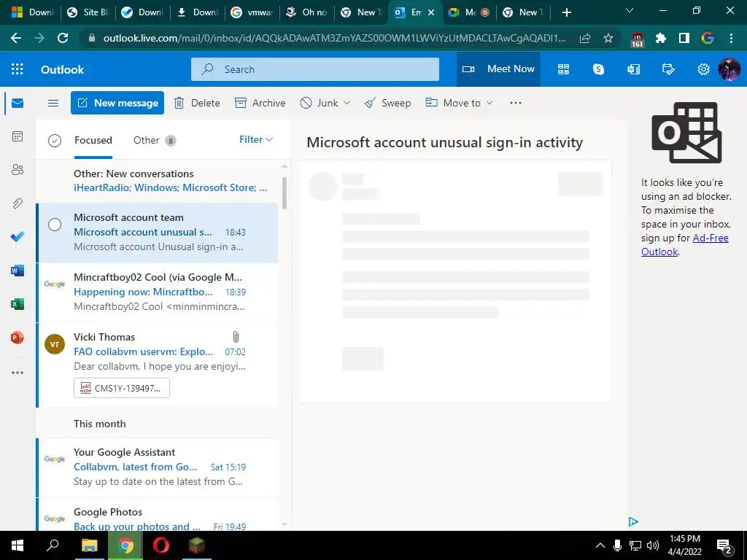
Task: Open the Outlook translator header icon
Action: (x=634, y=69)
